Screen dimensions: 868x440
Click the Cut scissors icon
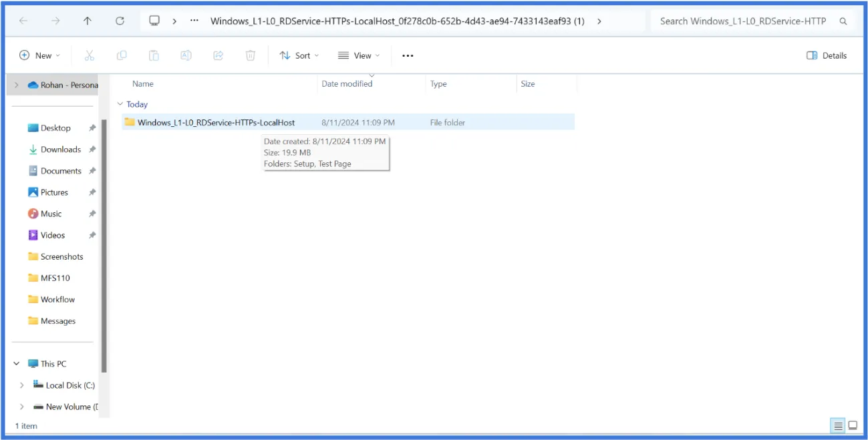coord(90,55)
